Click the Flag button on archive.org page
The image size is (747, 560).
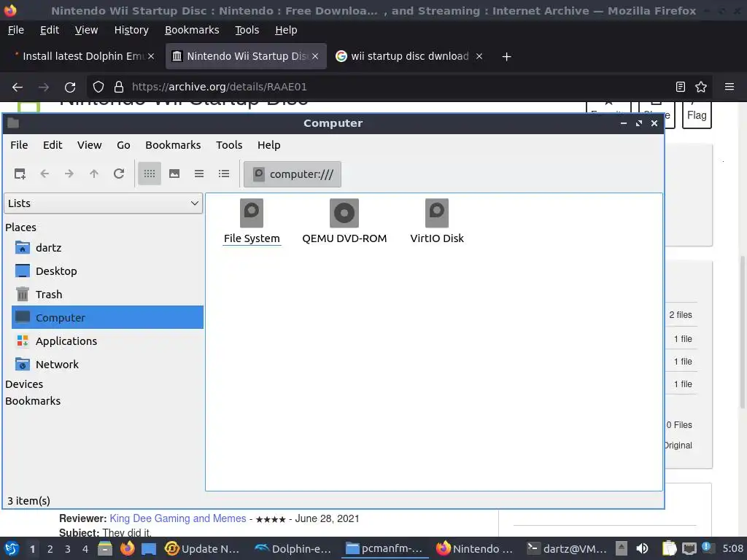[697, 114]
